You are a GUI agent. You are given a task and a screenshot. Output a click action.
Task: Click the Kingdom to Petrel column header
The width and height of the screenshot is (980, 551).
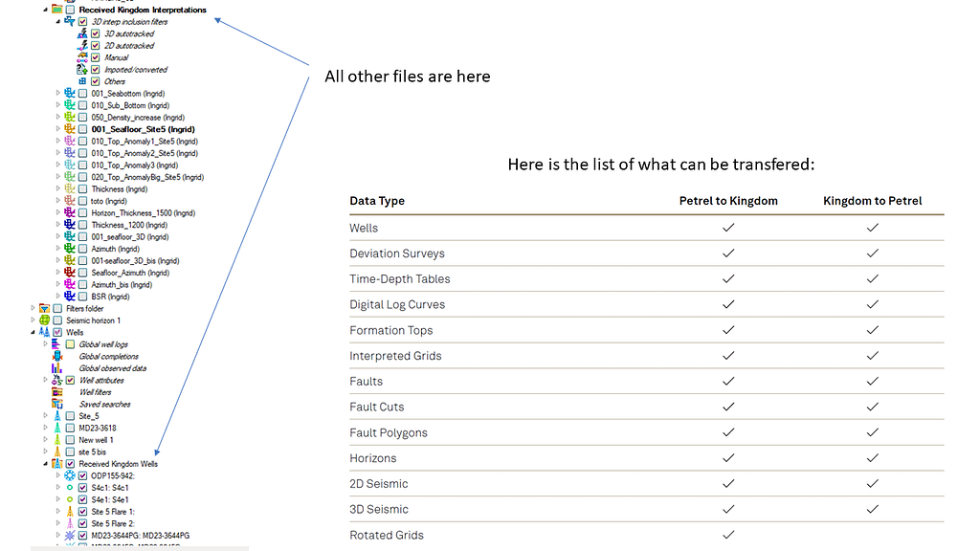[x=872, y=201]
